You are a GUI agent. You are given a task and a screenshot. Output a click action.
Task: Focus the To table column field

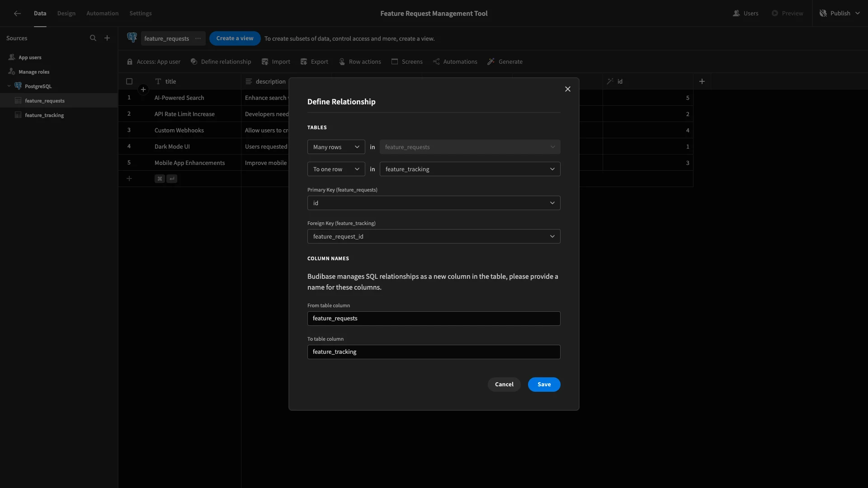434,352
